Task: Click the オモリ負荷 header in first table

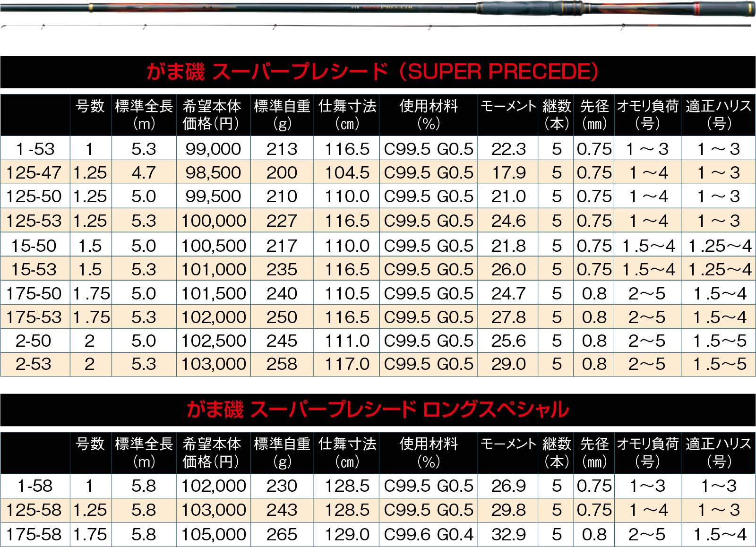Action: [648, 115]
